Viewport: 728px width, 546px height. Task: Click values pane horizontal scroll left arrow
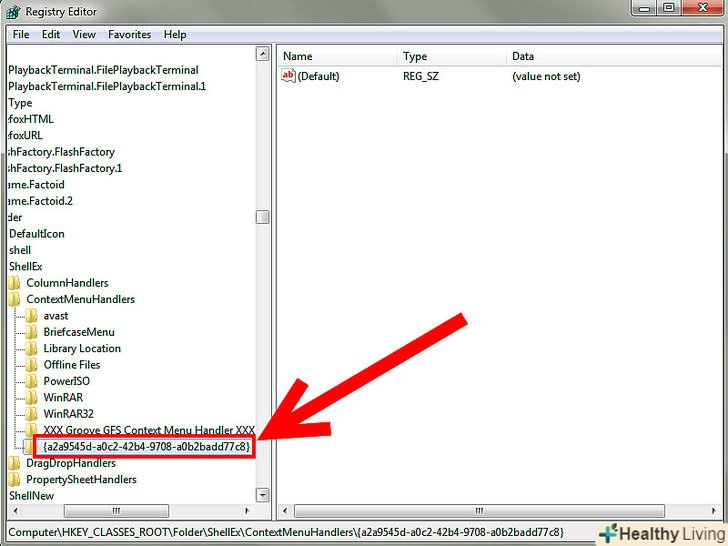coord(285,511)
